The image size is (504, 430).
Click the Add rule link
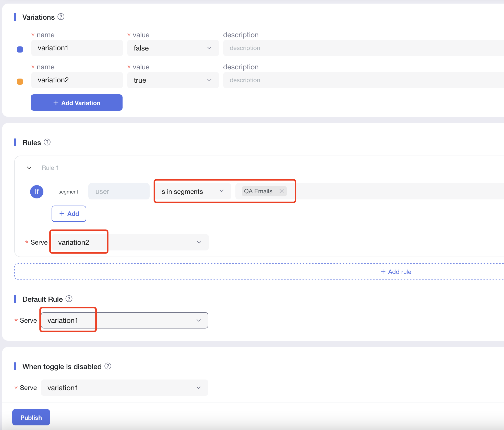(396, 272)
